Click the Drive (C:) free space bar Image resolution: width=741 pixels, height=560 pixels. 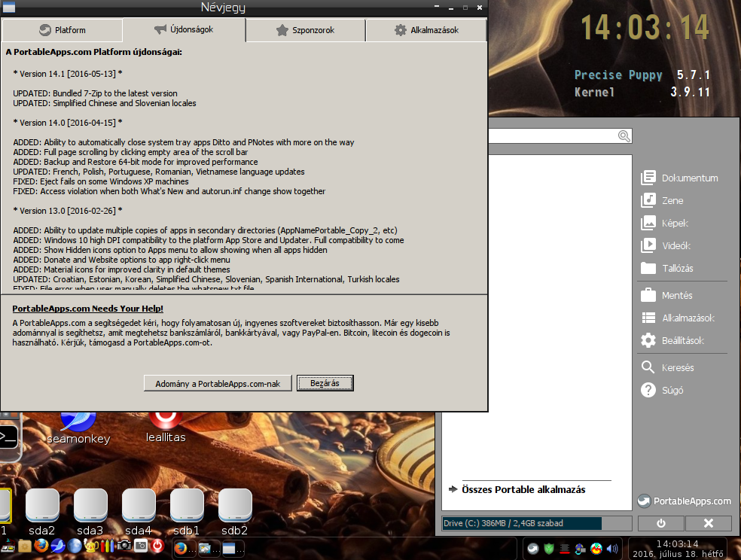coord(537,523)
